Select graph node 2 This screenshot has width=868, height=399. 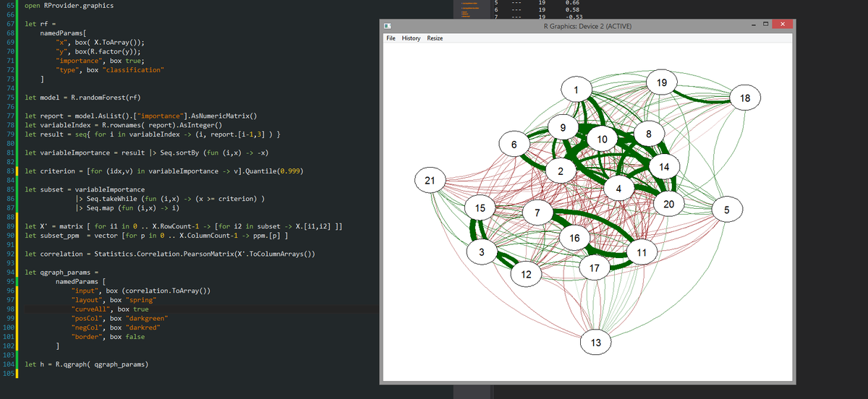coord(560,171)
